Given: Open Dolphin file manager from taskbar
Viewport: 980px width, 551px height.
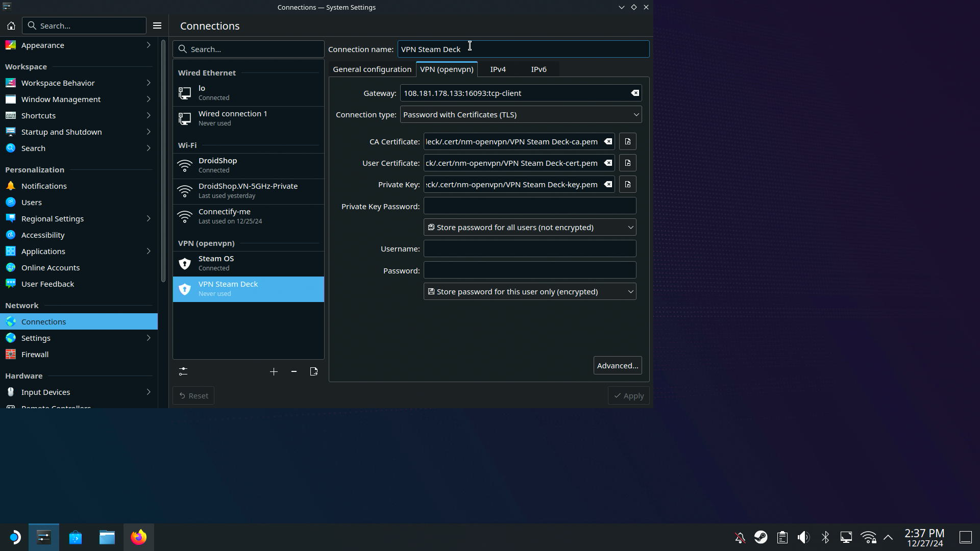Looking at the screenshot, I should click(x=107, y=537).
